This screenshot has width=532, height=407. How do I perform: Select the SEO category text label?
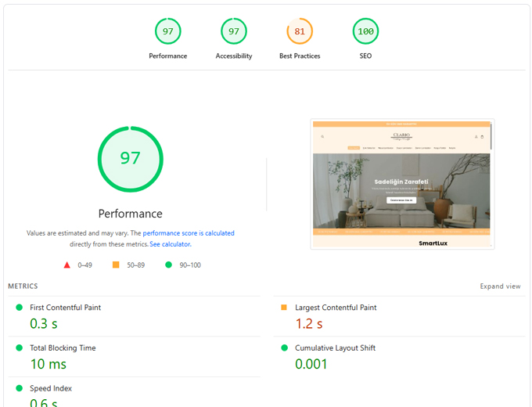coord(365,56)
